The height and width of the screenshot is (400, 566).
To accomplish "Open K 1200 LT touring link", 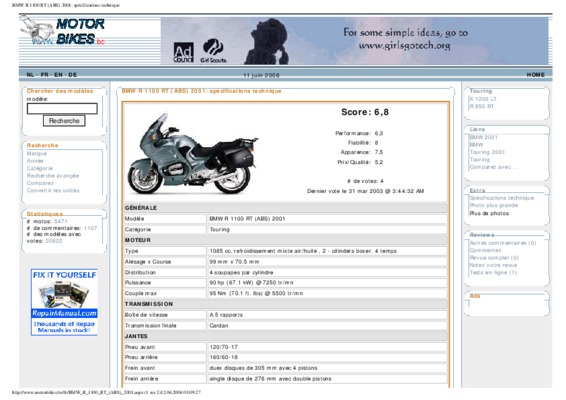I will tap(483, 99).
